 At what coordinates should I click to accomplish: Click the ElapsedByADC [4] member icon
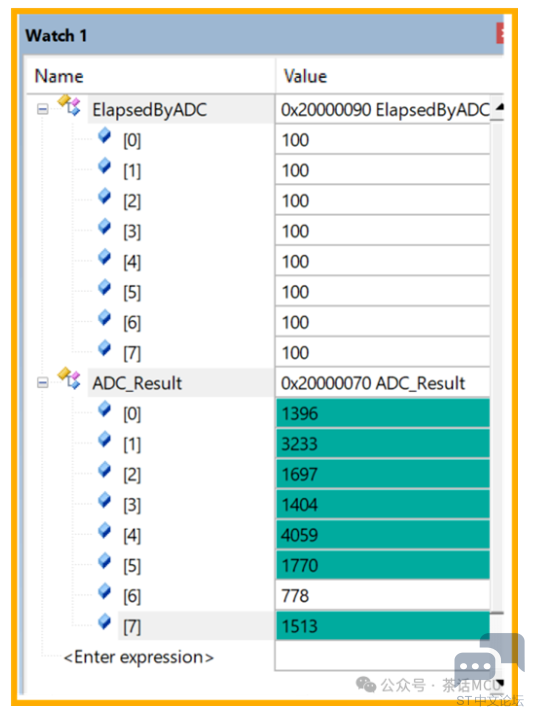tap(105, 257)
